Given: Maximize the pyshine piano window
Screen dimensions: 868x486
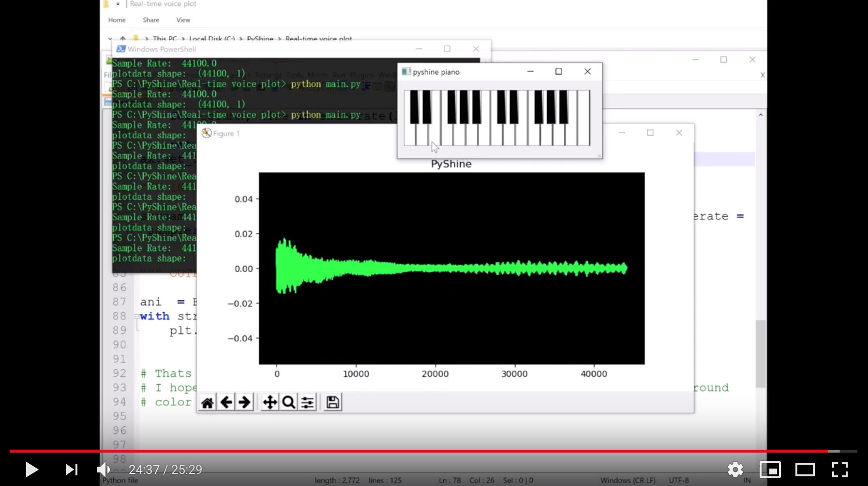Looking at the screenshot, I should tap(559, 72).
